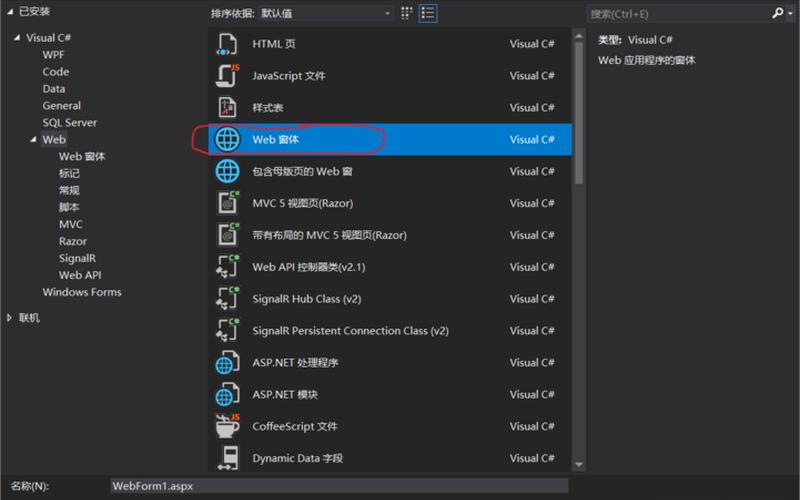The width and height of the screenshot is (800, 500).
Task: Select SignalR Persistent Connection Class (v2) name
Action: pos(351,331)
